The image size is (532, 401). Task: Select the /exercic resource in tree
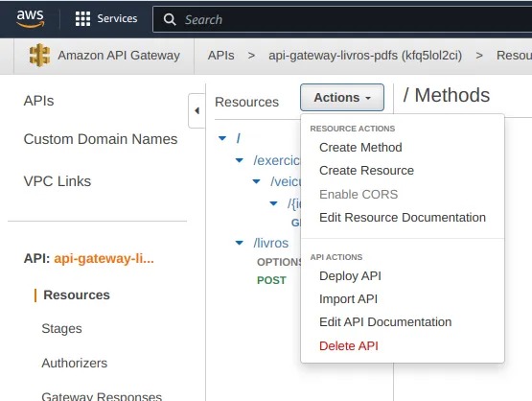pyautogui.click(x=277, y=160)
